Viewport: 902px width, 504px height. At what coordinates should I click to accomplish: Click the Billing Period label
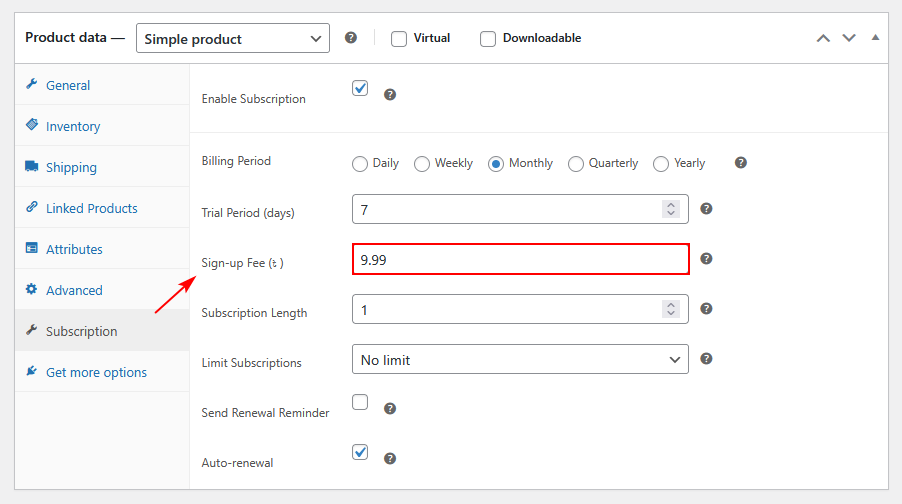point(236,161)
